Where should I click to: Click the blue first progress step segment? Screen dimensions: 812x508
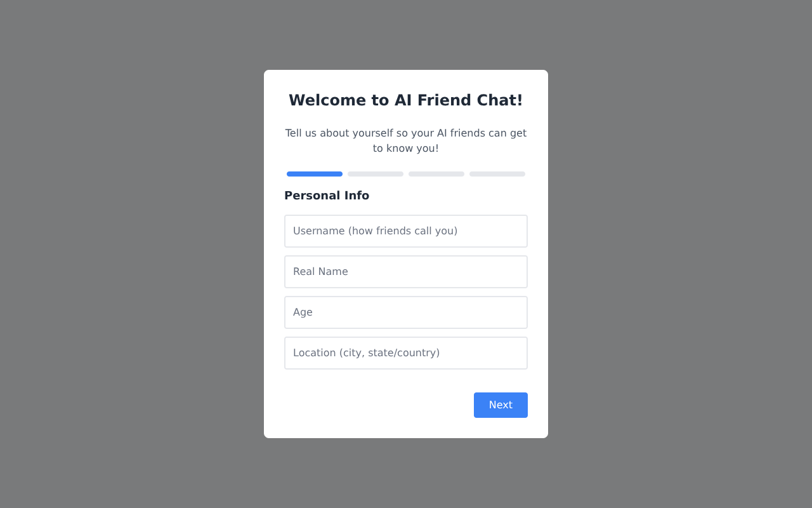315,174
